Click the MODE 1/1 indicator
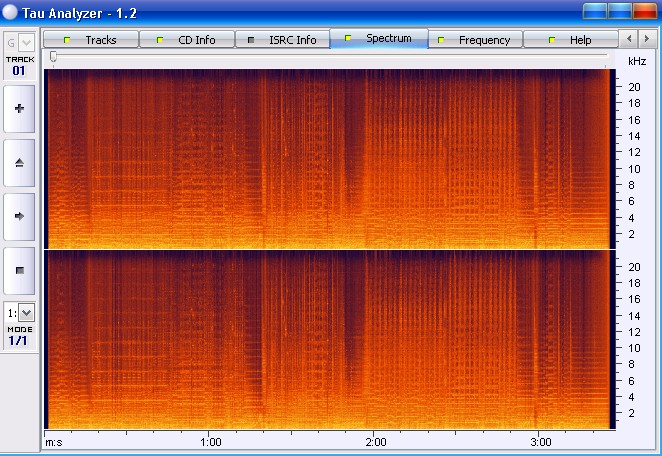The image size is (662, 456). (19, 336)
